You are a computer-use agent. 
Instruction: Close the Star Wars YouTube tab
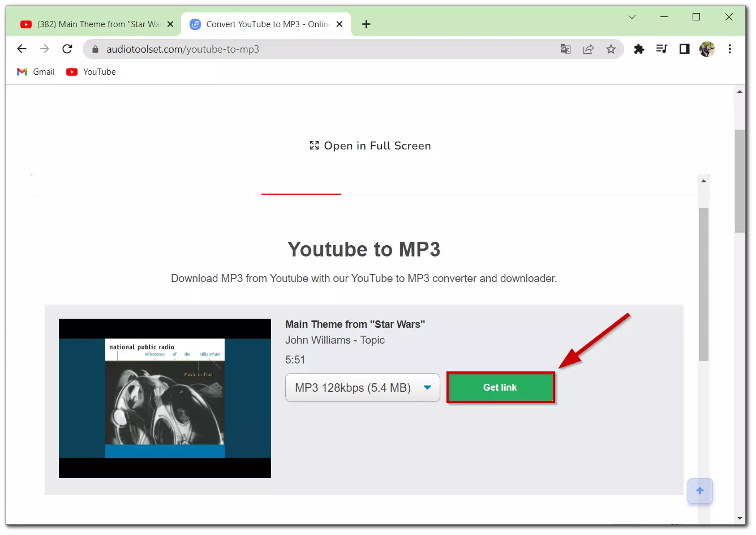pos(170,24)
